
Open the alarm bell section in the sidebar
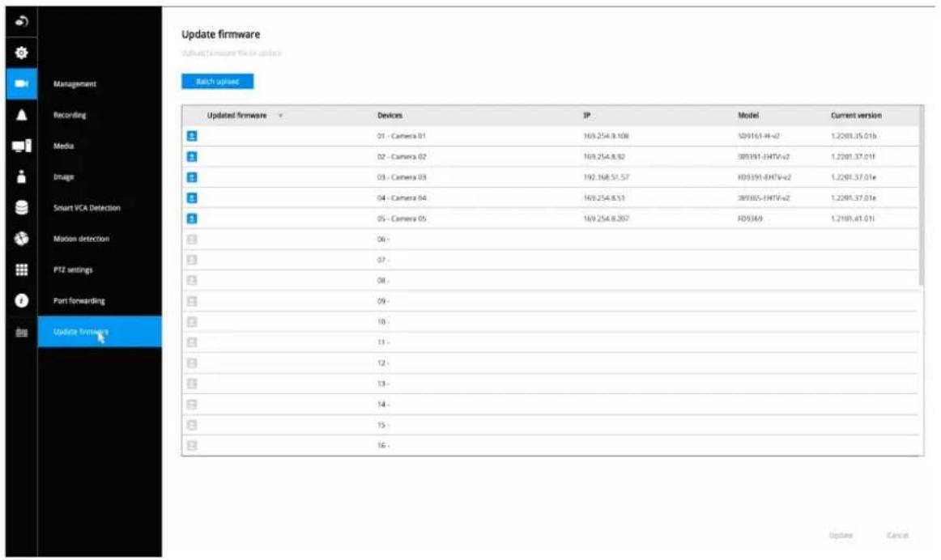coord(22,115)
